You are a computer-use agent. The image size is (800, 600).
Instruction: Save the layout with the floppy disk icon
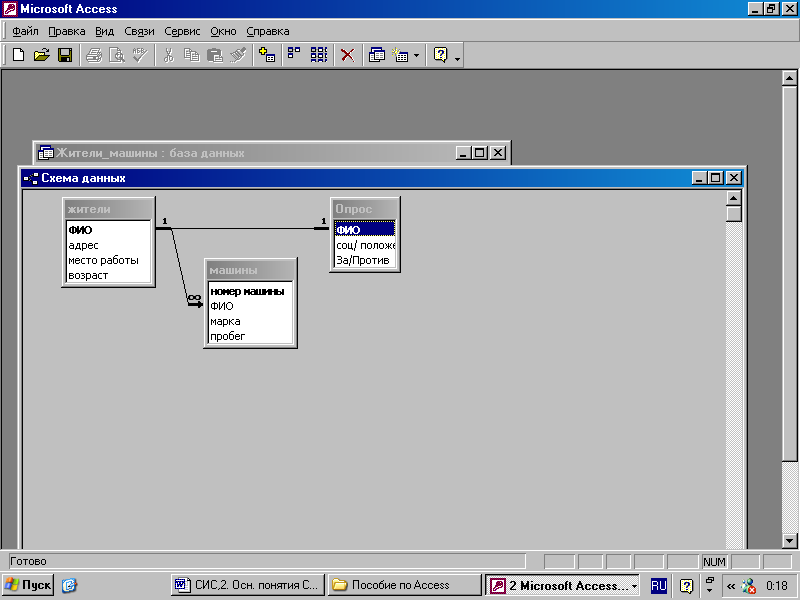pos(65,55)
